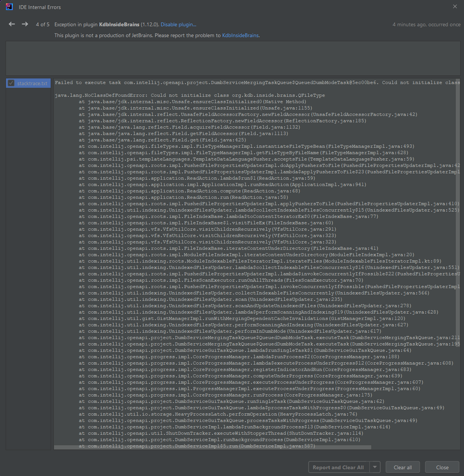Click the TemplateDataLanguagePusher.acceptsFile stack line
The width and height of the screenshot is (464, 476).
(x=247, y=159)
